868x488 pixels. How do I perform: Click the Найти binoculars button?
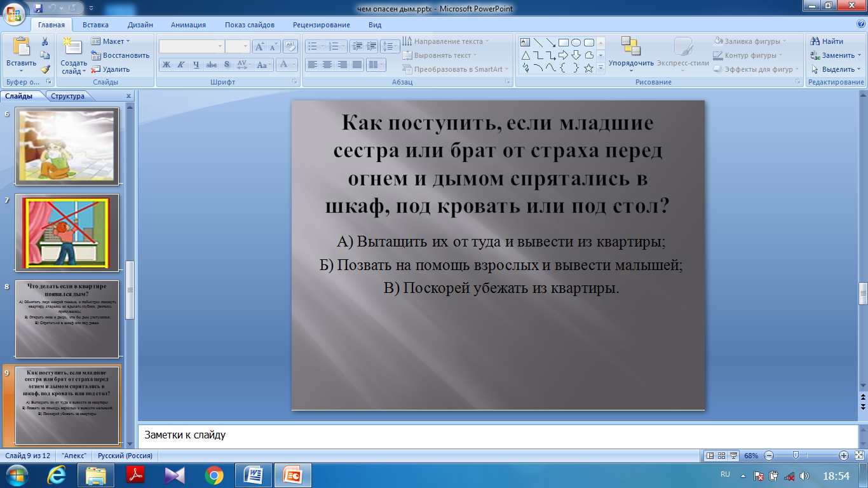click(827, 41)
